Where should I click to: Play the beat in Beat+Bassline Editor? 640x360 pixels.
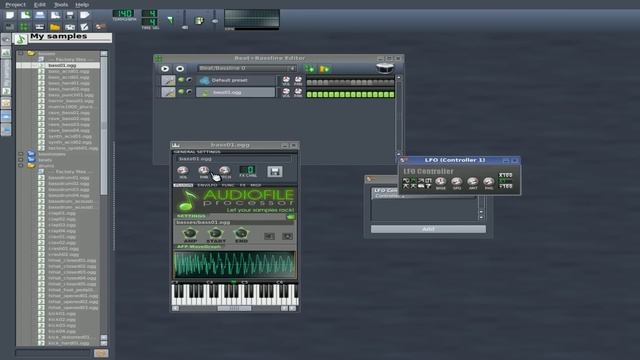coord(165,69)
